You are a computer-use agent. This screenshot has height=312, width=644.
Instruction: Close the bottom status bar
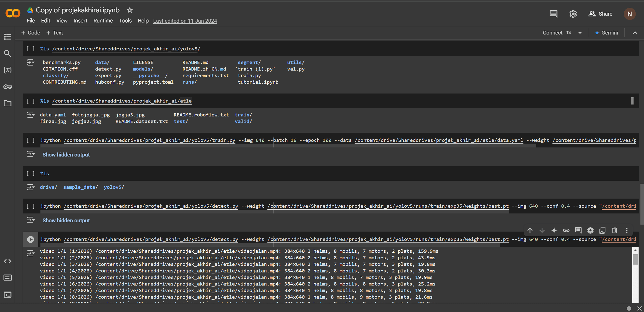coord(639,308)
